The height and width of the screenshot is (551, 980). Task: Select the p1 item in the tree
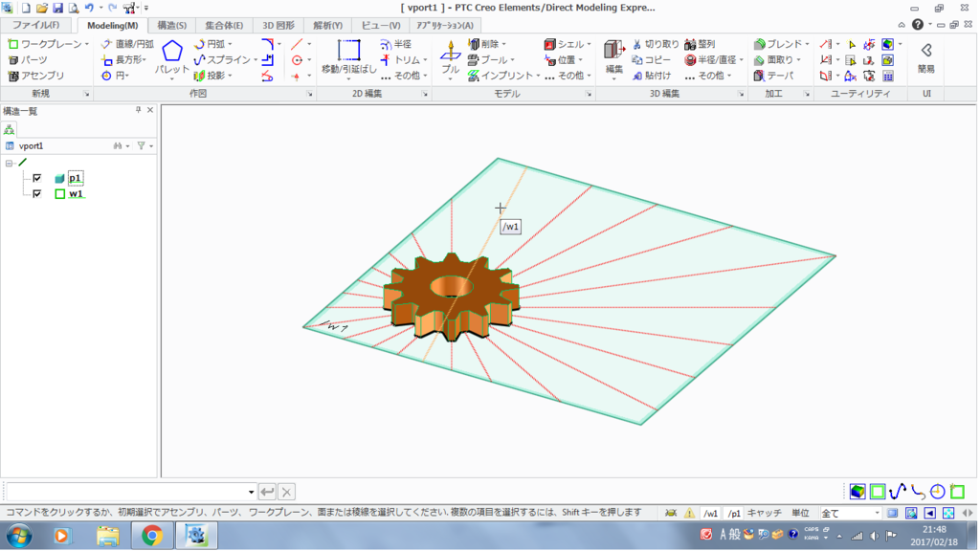click(x=75, y=178)
